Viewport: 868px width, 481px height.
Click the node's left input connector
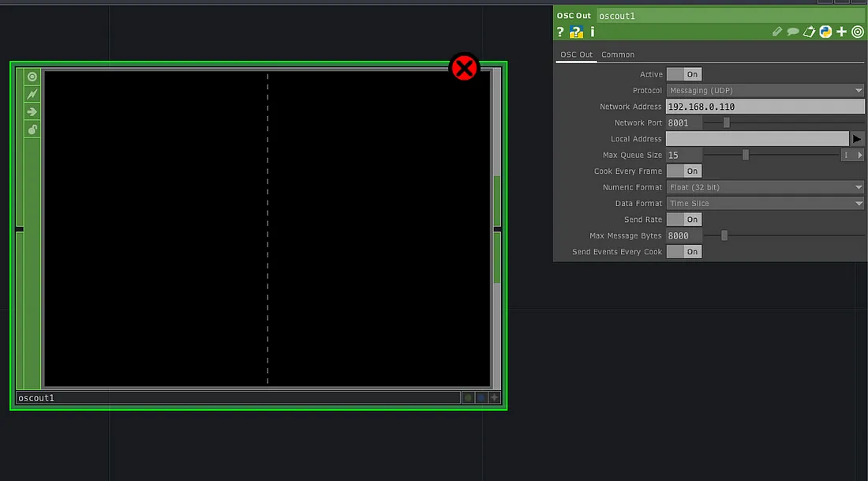coord(20,229)
